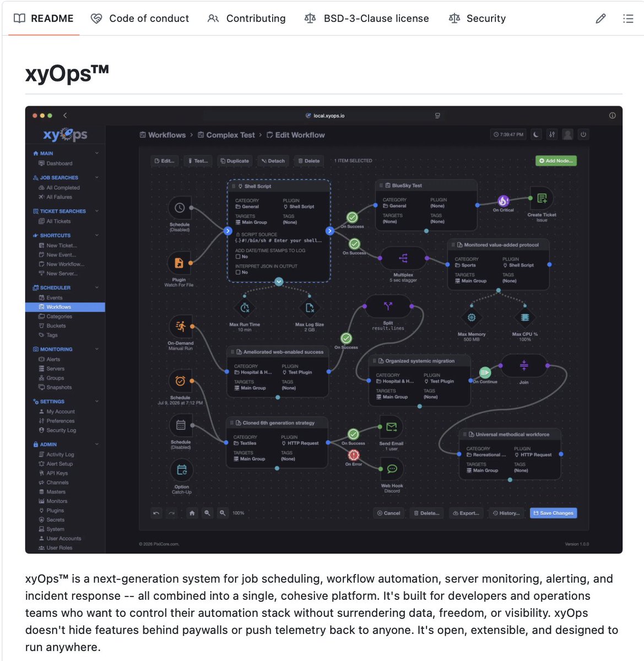Click the clock showing 7:39:47 PM
Image resolution: width=644 pixels, height=661 pixels.
[x=508, y=134]
